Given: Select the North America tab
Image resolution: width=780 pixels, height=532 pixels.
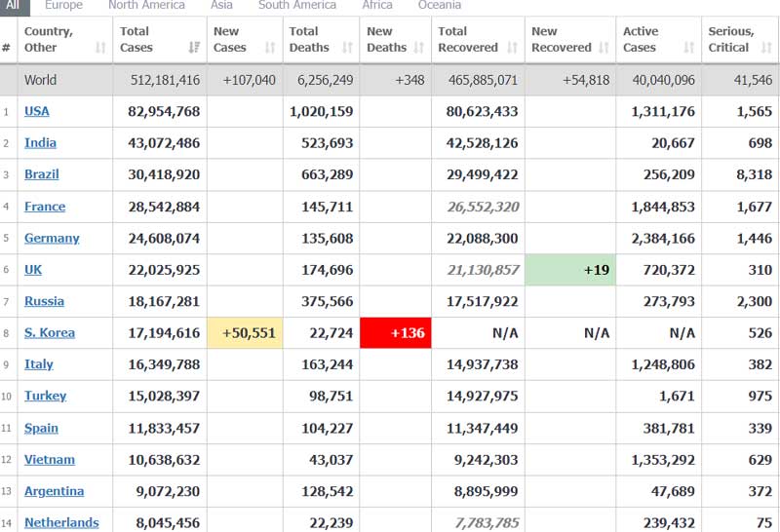Looking at the screenshot, I should 146,6.
